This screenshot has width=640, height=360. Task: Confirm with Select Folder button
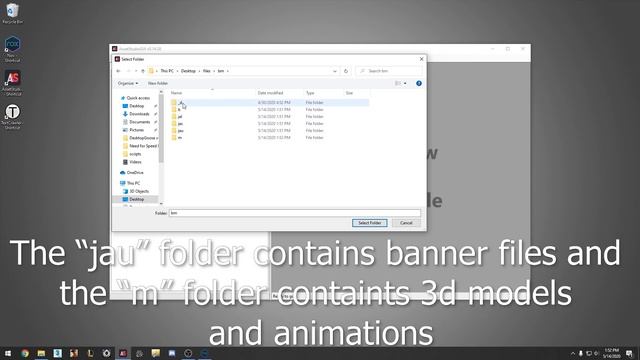pyautogui.click(x=370, y=223)
